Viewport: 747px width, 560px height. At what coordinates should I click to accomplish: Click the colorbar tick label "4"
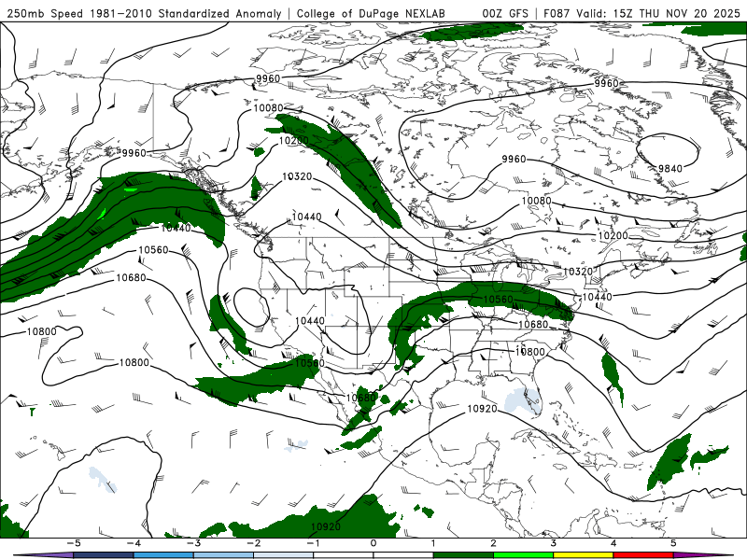(613, 543)
